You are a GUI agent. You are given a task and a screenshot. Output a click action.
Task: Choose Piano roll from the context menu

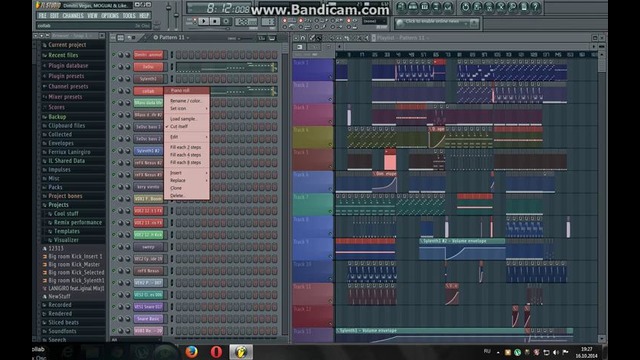187,91
